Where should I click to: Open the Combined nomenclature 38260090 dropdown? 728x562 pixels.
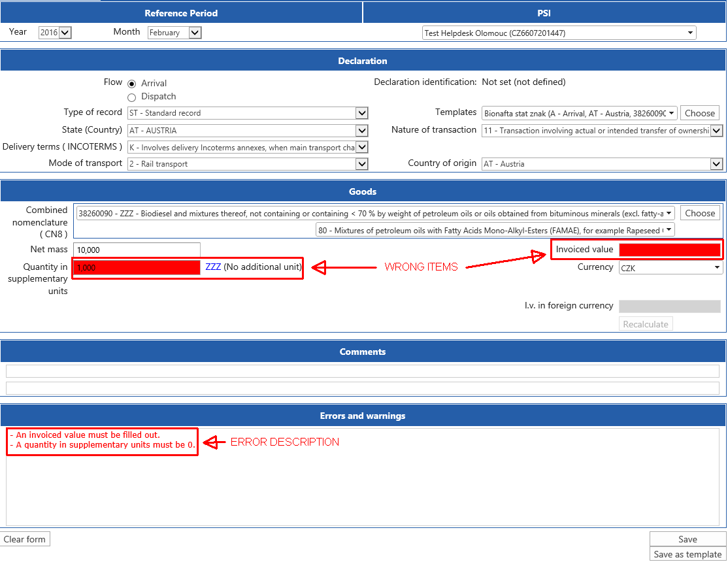coord(375,214)
